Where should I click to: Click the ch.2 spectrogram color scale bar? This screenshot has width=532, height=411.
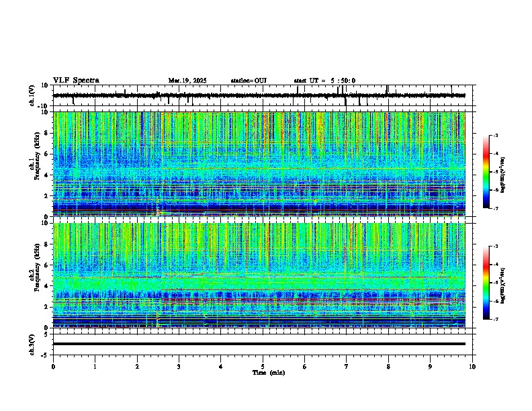(486, 283)
